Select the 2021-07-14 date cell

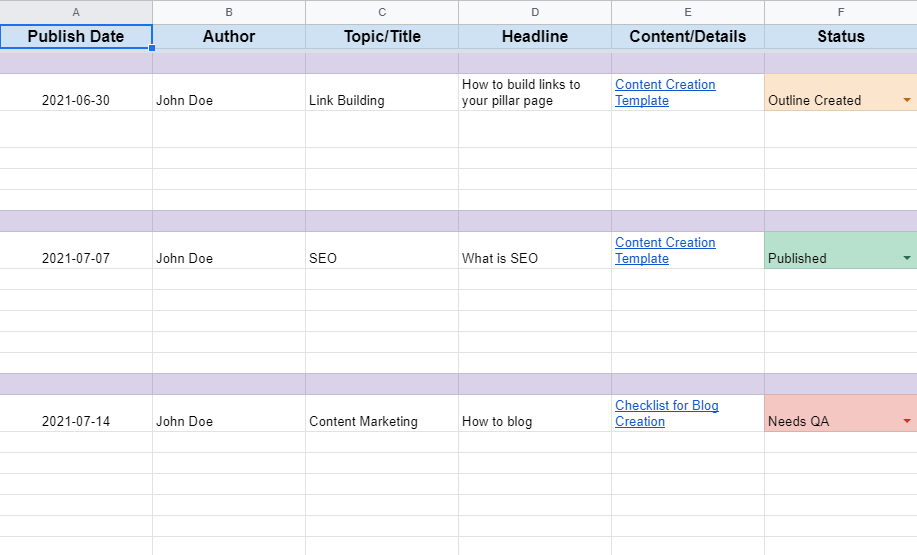tap(76, 421)
